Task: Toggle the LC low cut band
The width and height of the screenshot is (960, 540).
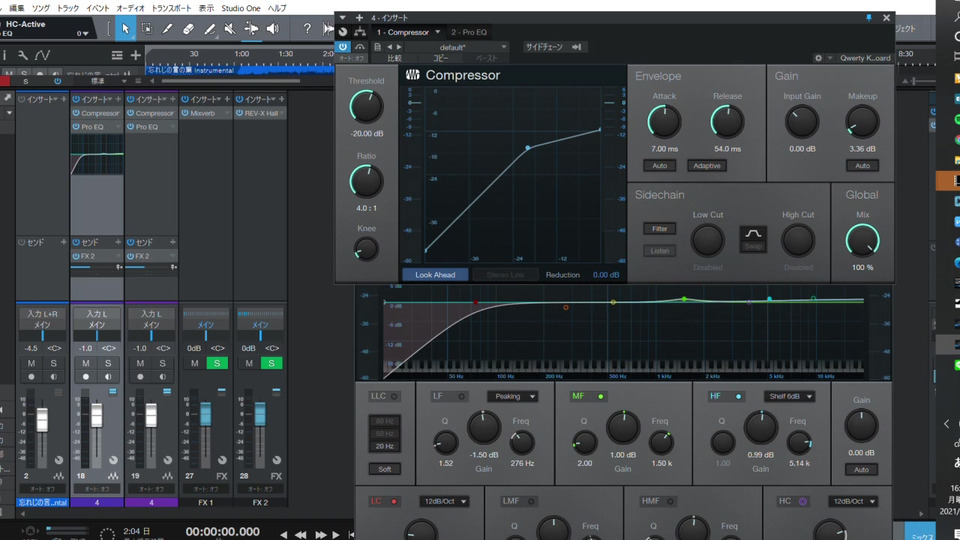Action: coord(394,501)
